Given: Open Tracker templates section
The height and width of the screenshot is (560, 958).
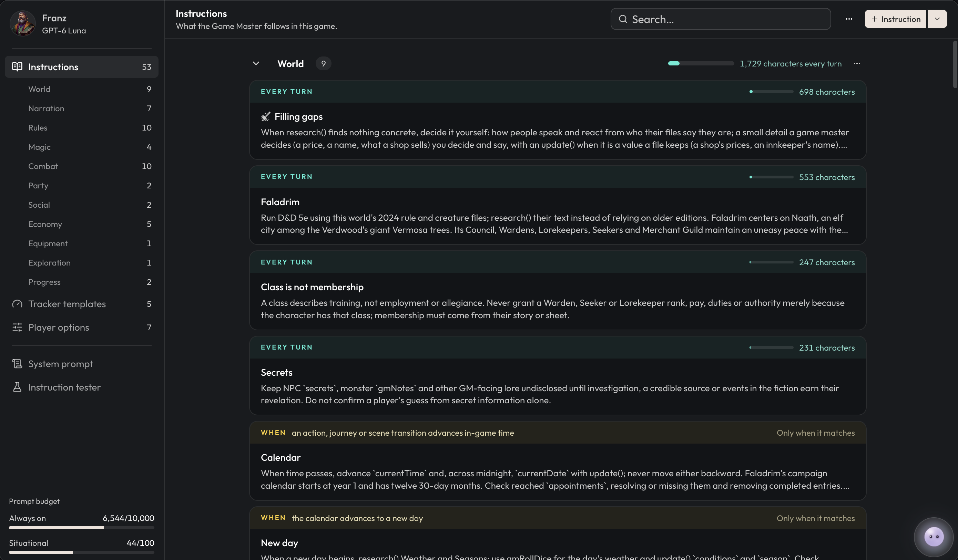Looking at the screenshot, I should tap(81, 304).
